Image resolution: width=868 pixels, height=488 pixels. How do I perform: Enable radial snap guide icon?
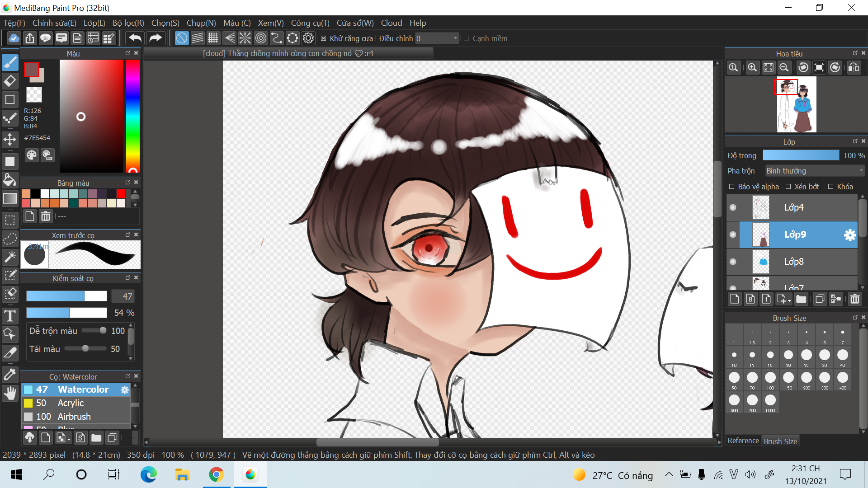point(245,38)
